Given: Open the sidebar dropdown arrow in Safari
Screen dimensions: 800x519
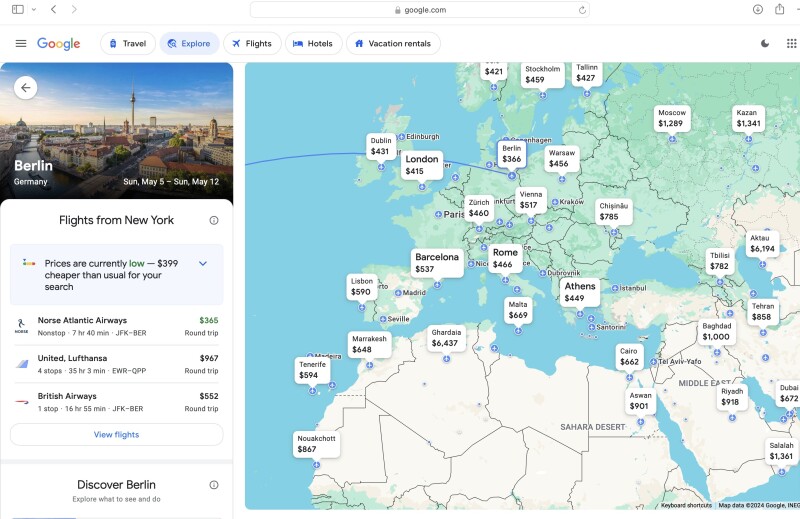Looking at the screenshot, I should (x=33, y=9).
